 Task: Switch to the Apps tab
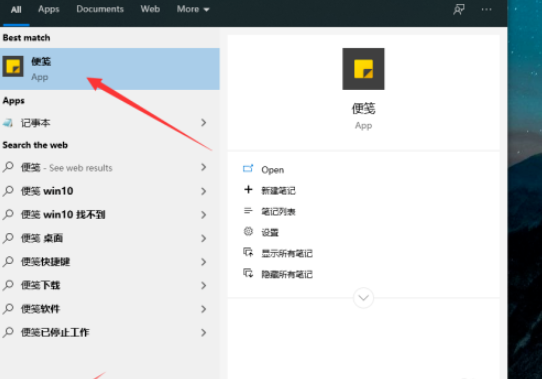coord(48,9)
